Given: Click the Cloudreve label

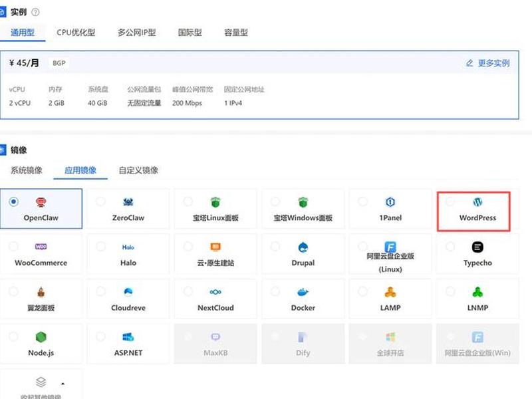Looking at the screenshot, I should click(128, 308).
